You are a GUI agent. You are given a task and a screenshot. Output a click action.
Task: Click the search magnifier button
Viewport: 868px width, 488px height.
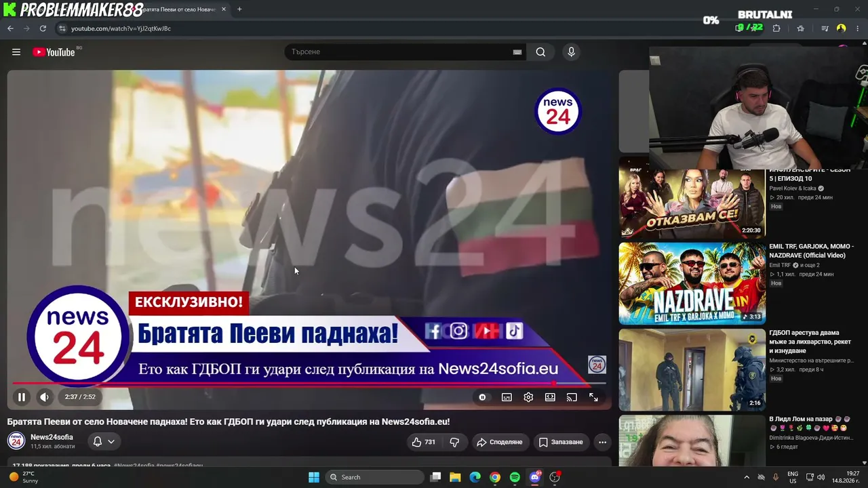coord(540,52)
